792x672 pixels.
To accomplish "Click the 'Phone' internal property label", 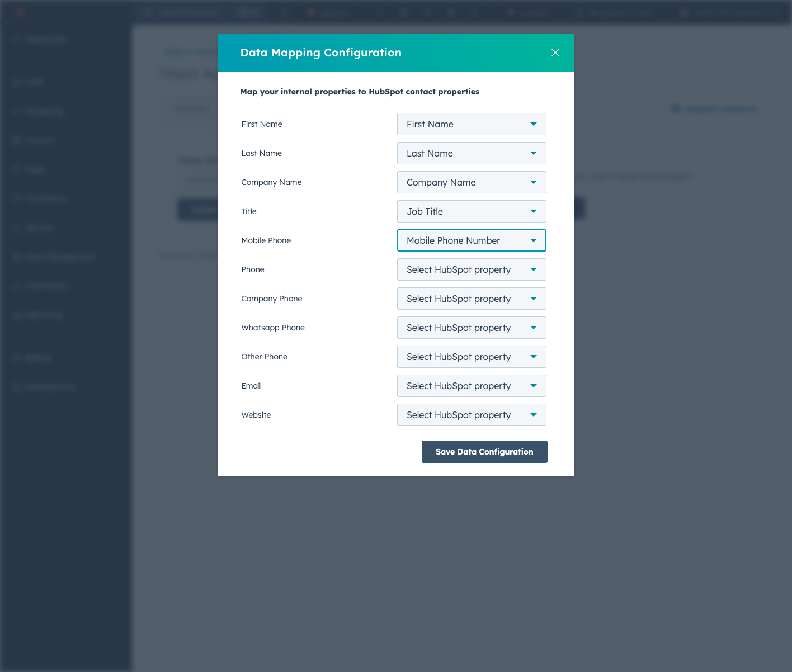I will [253, 269].
